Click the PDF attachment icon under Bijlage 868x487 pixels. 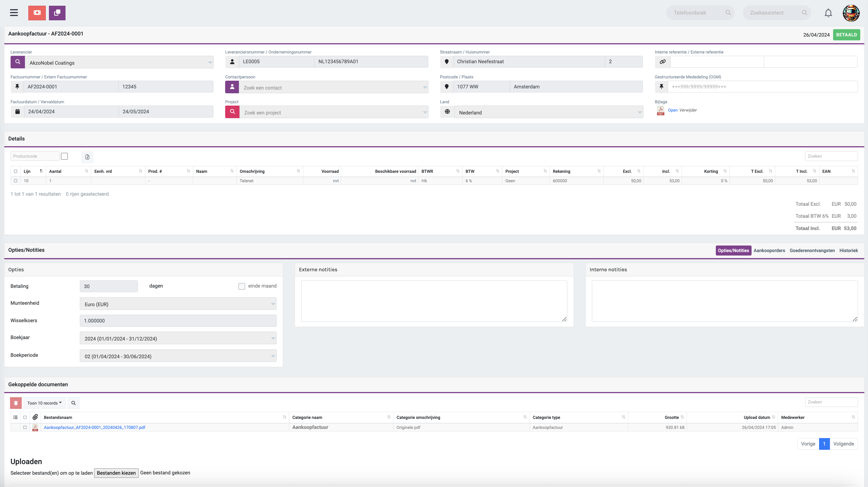point(661,110)
